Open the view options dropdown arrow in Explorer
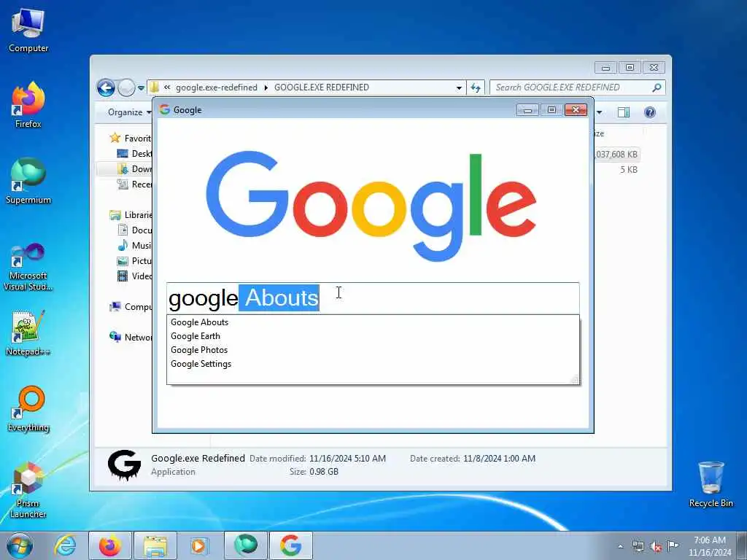747x560 pixels. pos(600,112)
